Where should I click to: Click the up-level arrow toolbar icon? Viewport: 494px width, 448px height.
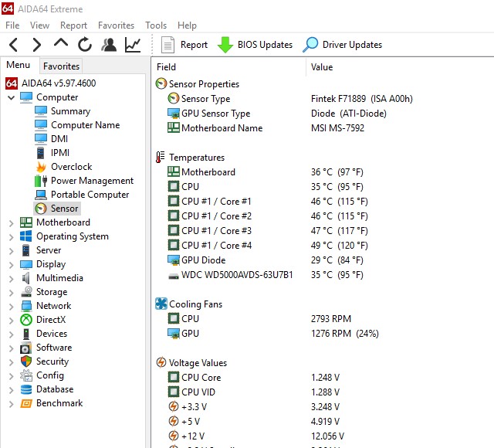(61, 43)
